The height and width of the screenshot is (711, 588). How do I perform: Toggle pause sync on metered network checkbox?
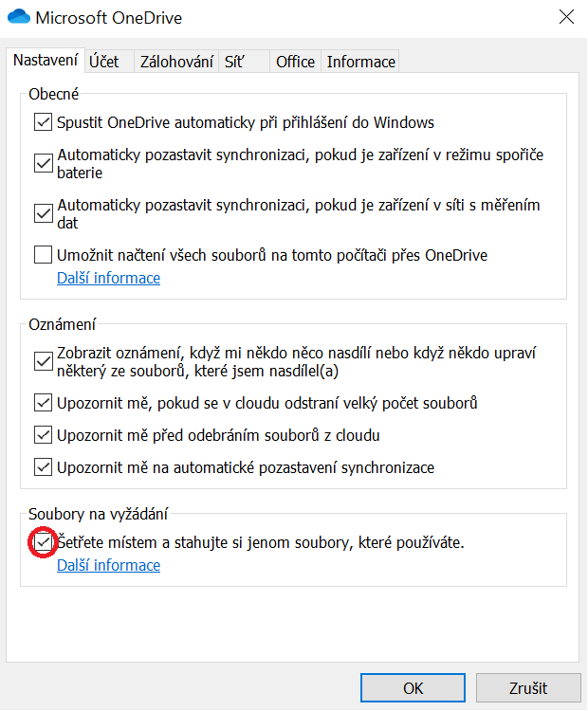point(43,213)
